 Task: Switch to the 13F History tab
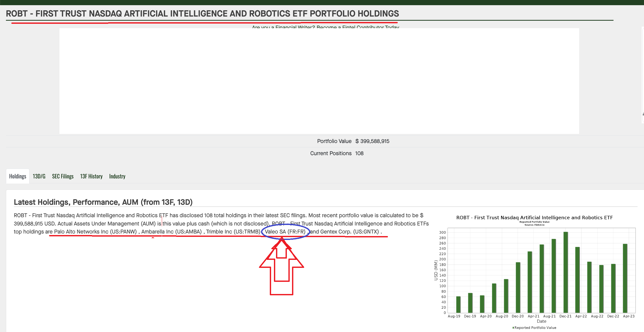(x=91, y=176)
